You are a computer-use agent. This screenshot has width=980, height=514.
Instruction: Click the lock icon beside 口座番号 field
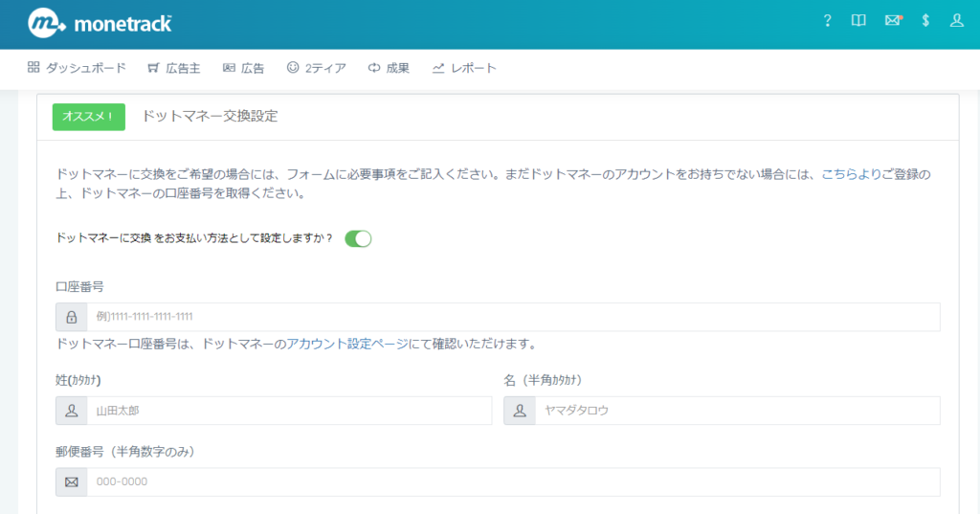pyautogui.click(x=71, y=317)
